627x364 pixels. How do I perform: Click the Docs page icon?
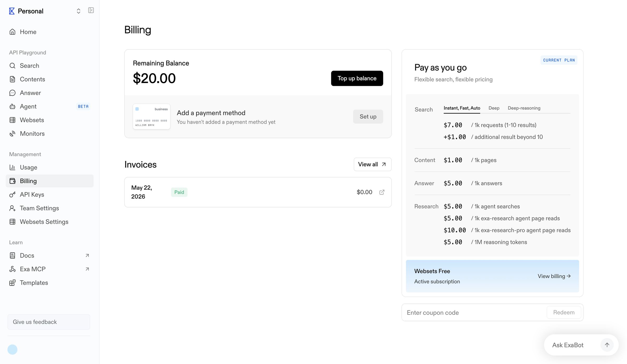[13, 255]
